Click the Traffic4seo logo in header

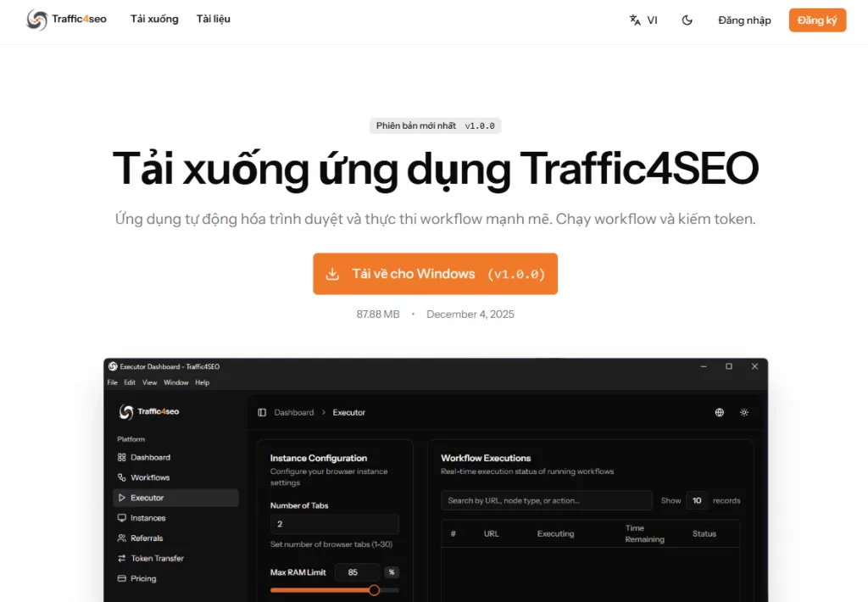click(66, 20)
